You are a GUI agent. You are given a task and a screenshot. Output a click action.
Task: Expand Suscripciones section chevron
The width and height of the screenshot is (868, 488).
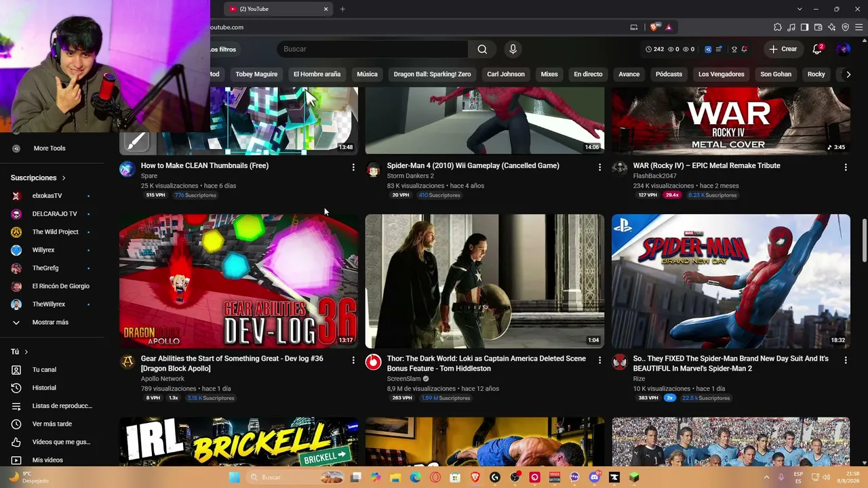pyautogui.click(x=64, y=178)
